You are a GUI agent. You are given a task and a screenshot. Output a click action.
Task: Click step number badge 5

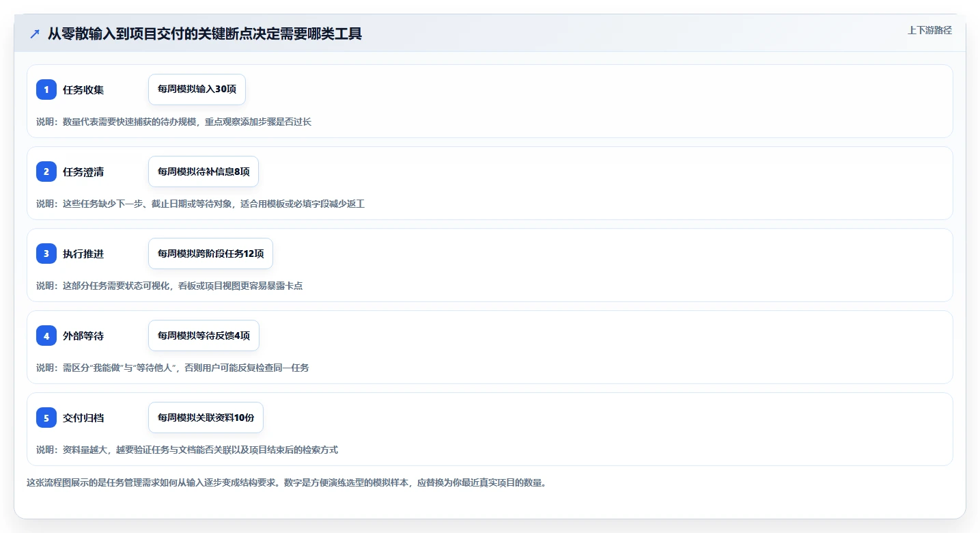point(46,418)
